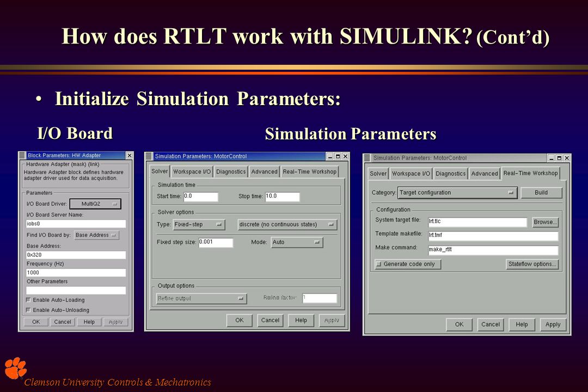The height and width of the screenshot is (392, 588).
Task: Open the discrete (no continuous states) dropdown
Action: (287, 224)
